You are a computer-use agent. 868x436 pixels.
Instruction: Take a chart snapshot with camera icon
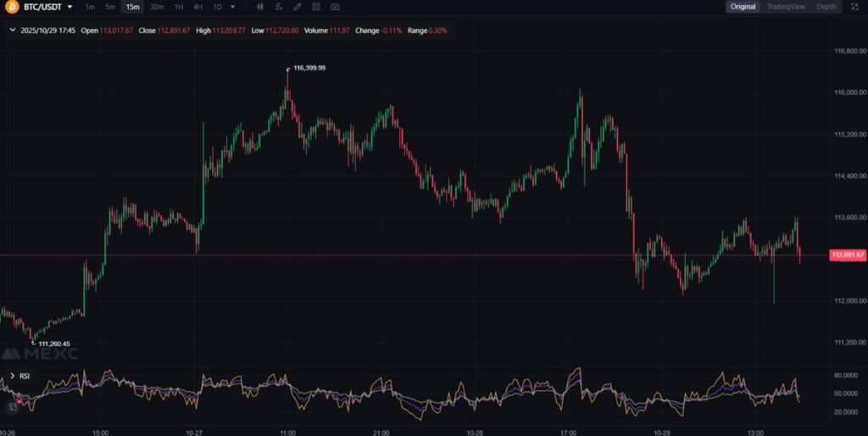pyautogui.click(x=335, y=7)
